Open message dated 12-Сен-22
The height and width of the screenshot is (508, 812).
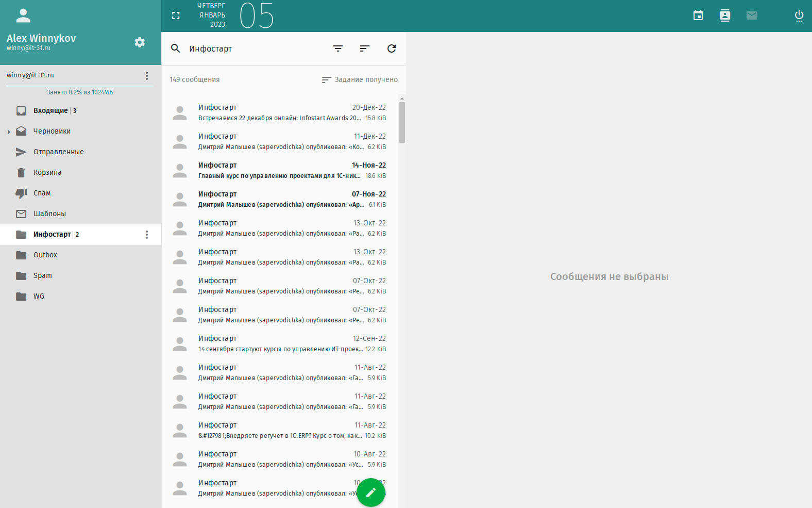pyautogui.click(x=280, y=343)
